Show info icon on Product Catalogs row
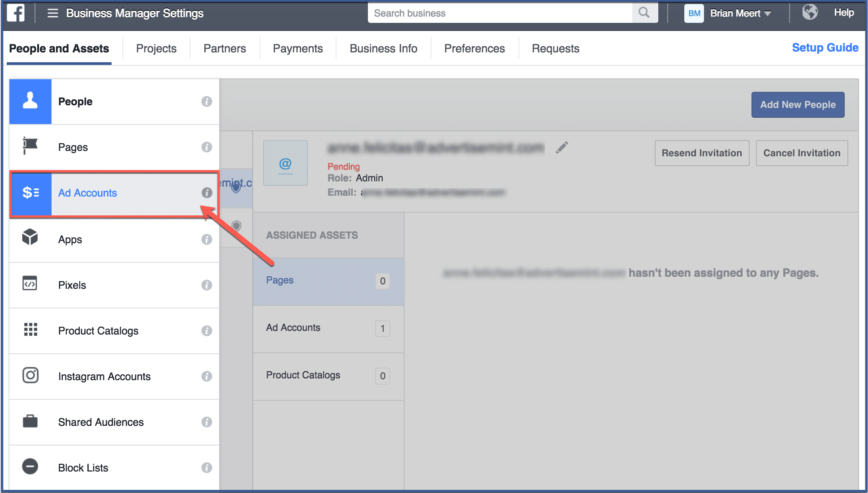Screen dimensions: 868x493 [x=207, y=331]
